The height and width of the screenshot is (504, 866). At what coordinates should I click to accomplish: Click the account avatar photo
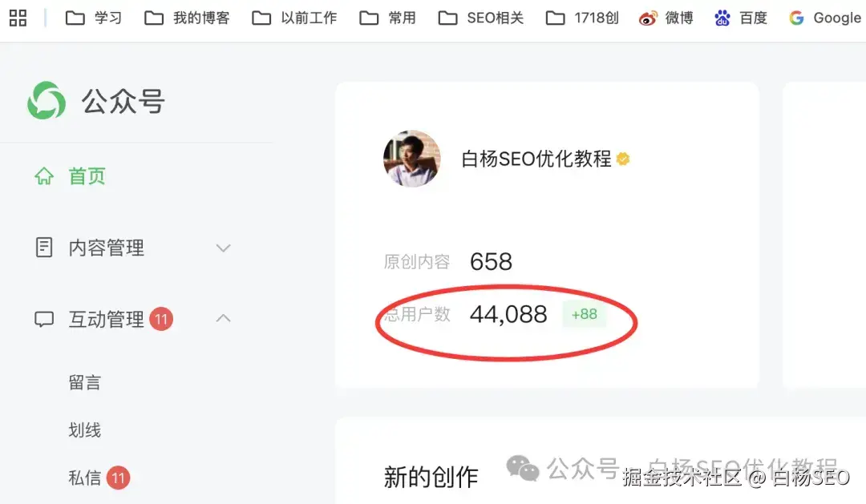(412, 159)
